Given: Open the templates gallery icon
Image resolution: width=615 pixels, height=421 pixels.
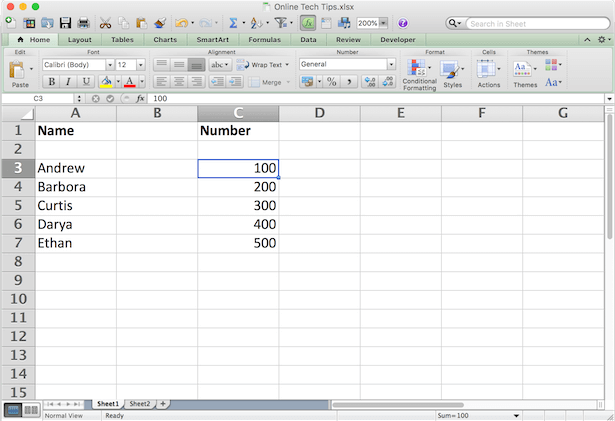Looking at the screenshot, I should pyautogui.click(x=29, y=23).
